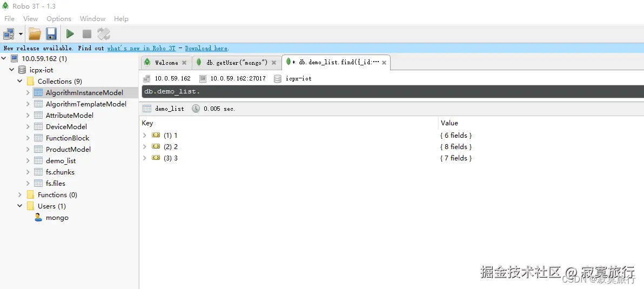The height and width of the screenshot is (289, 644).
Task: Expand result document (1) 1
Action: pyautogui.click(x=145, y=135)
